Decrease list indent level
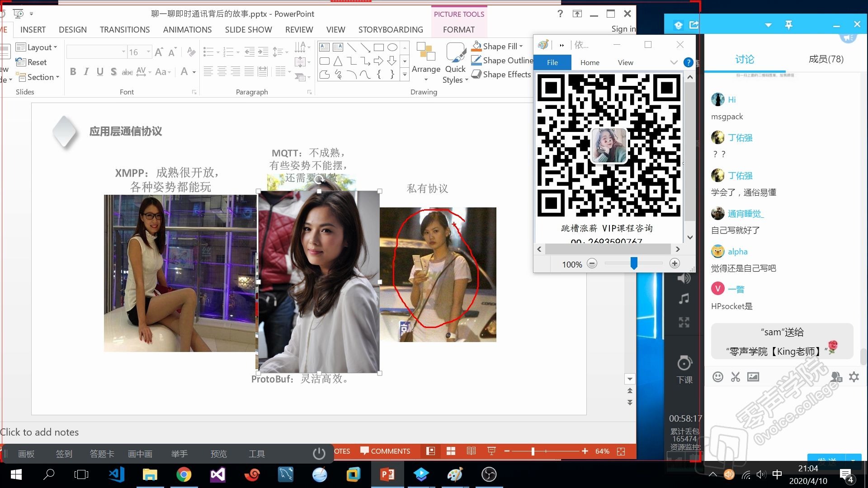 (250, 52)
